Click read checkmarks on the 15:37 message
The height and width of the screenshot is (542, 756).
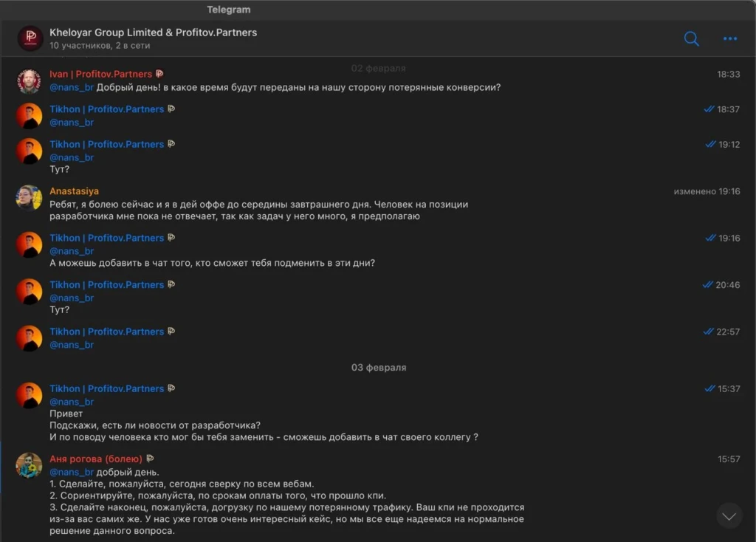[709, 388]
